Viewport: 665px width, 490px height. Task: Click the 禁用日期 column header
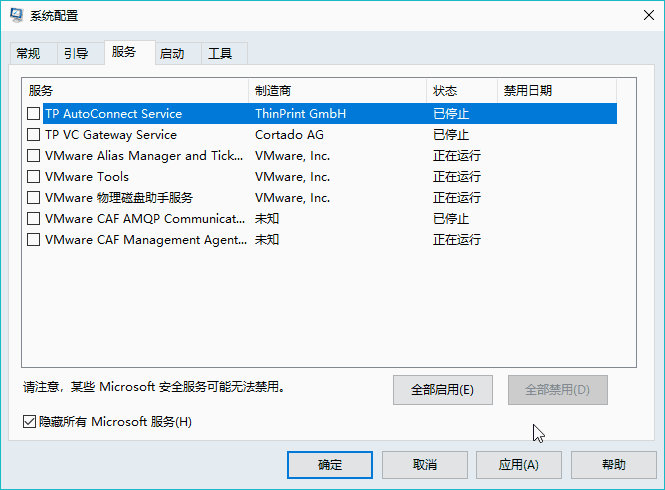(556, 91)
